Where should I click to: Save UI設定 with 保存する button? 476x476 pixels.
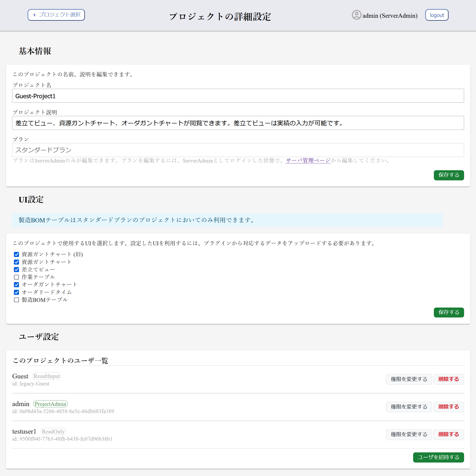tap(448, 312)
